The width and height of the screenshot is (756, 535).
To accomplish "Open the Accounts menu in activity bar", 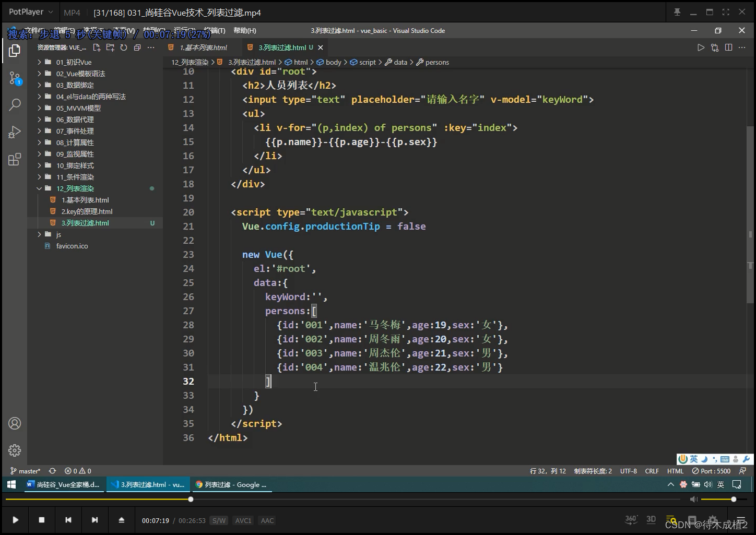I will 15,423.
